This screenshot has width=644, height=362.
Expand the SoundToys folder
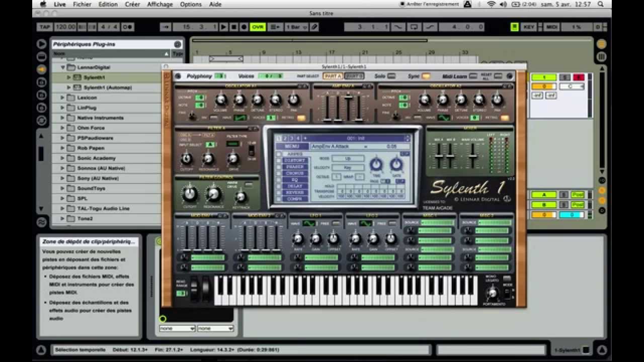pos(63,188)
